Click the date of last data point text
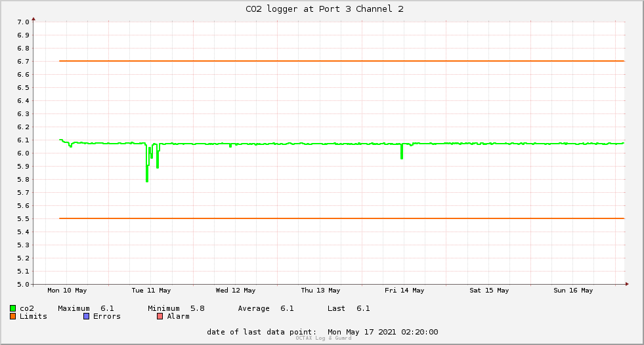This screenshot has height=345, width=644. point(322,332)
